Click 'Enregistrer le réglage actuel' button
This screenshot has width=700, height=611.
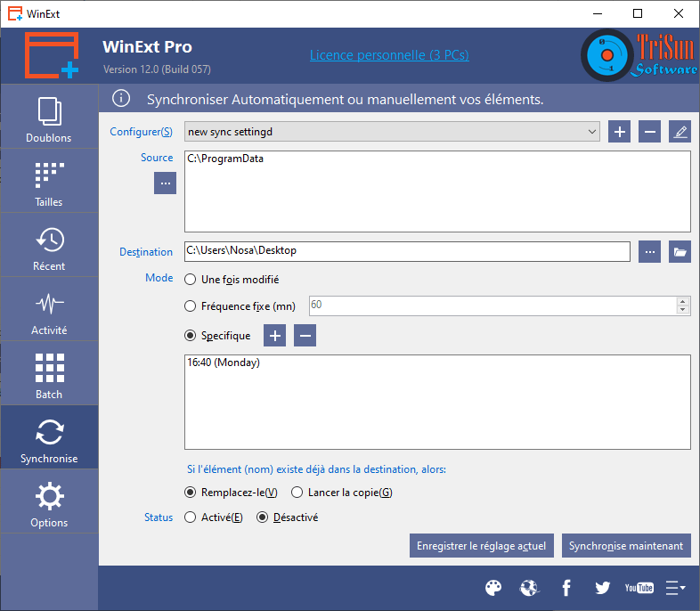coord(481,545)
